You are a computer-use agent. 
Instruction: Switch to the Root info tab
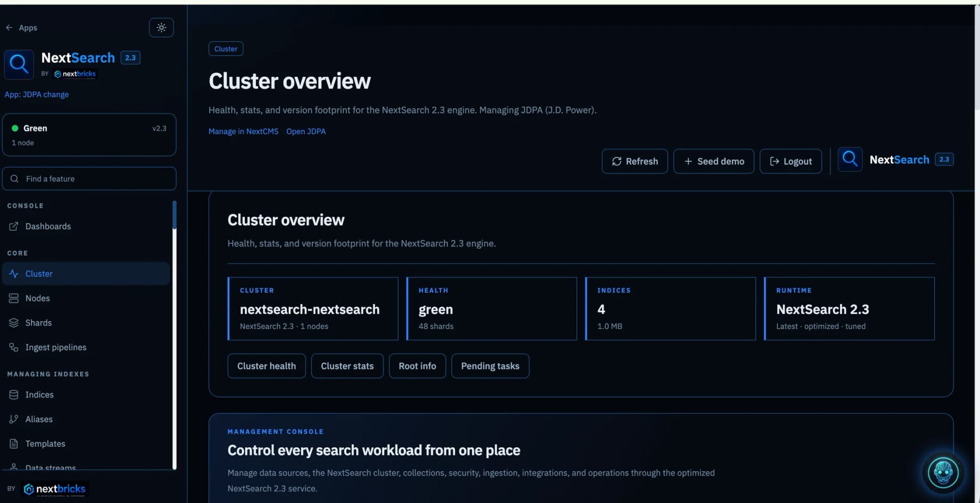(418, 366)
